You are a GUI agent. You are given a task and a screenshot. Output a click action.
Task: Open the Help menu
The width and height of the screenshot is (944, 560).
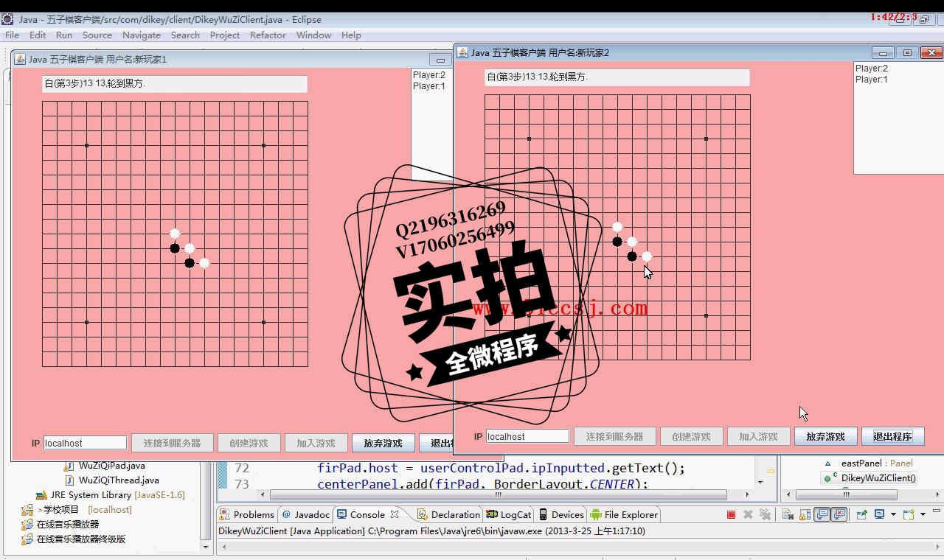[x=351, y=35]
